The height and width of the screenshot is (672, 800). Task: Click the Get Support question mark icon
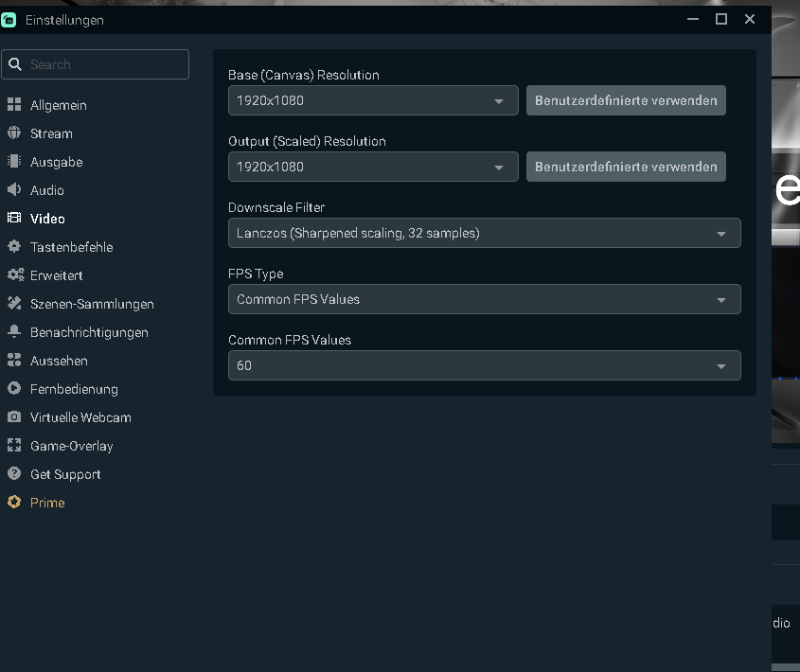coord(14,474)
